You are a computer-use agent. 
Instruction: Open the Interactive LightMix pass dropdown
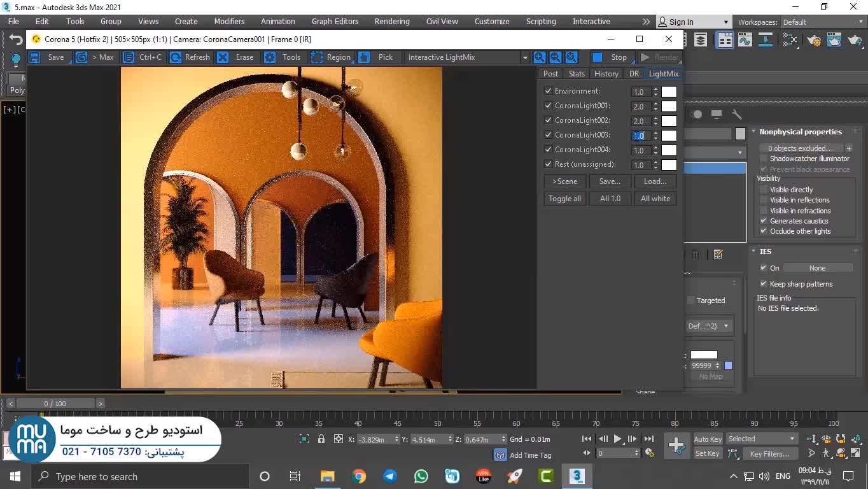(525, 57)
